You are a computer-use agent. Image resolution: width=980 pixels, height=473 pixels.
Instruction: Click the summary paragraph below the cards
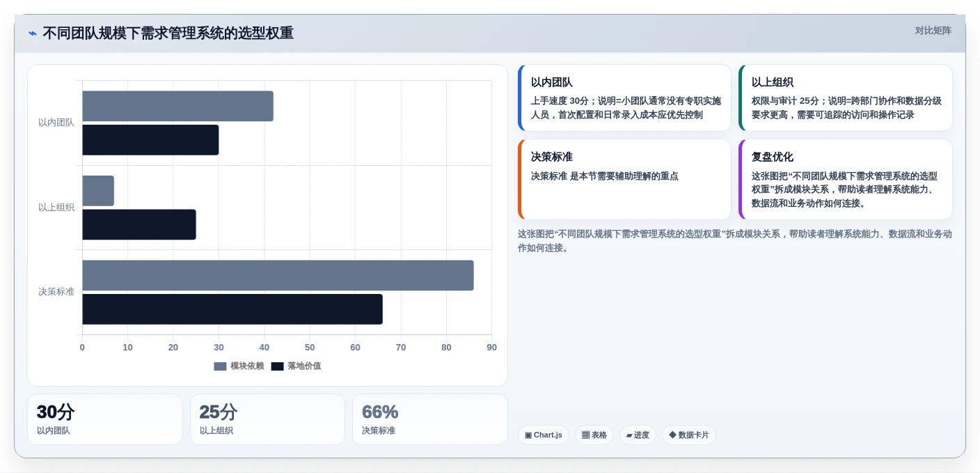click(735, 241)
